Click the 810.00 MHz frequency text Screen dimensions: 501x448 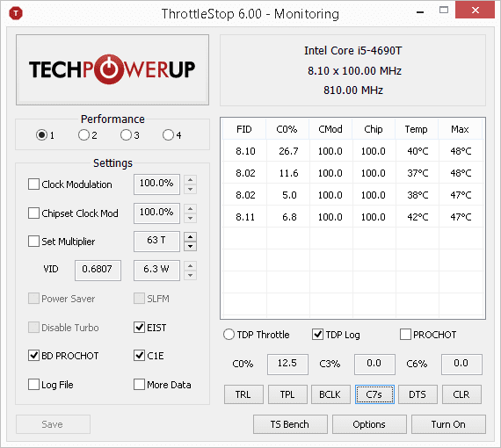(353, 90)
